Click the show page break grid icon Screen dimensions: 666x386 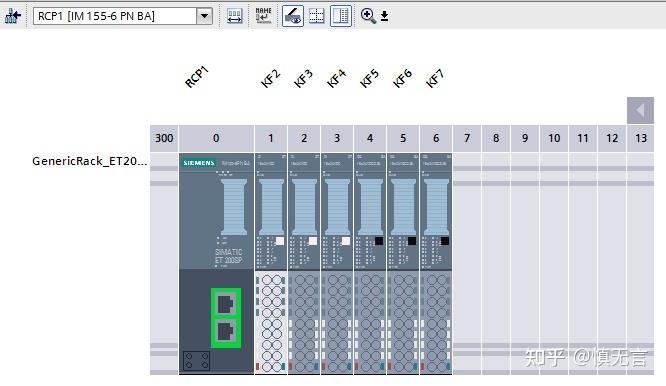tap(317, 16)
